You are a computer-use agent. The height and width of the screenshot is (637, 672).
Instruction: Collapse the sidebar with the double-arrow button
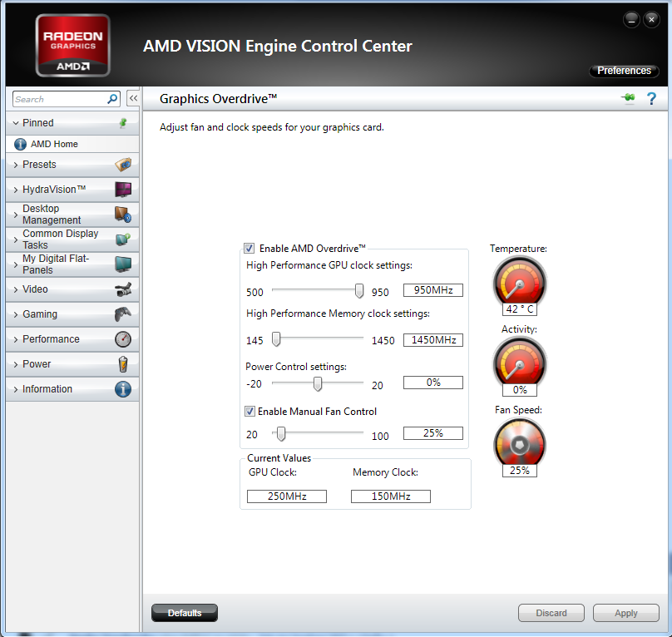(x=133, y=99)
